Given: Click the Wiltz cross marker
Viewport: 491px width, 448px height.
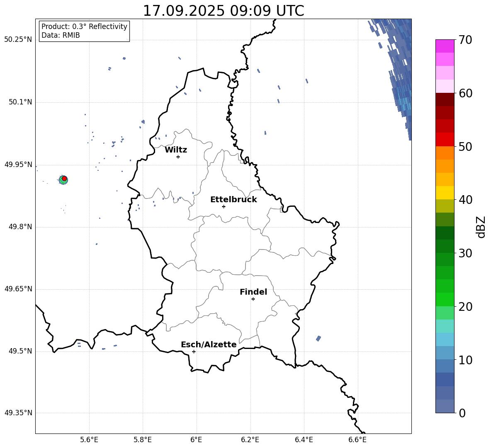Looking at the screenshot, I should [178, 157].
